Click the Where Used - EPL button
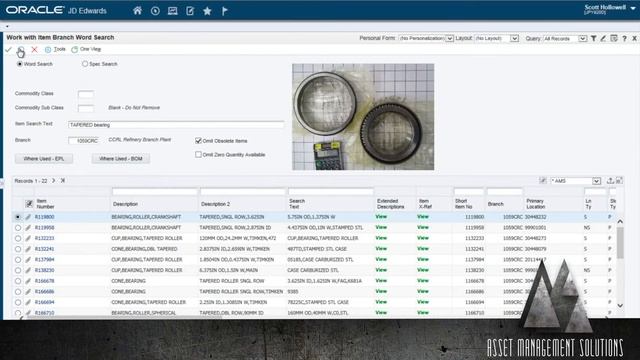This screenshot has height=360, width=640. coord(44,159)
